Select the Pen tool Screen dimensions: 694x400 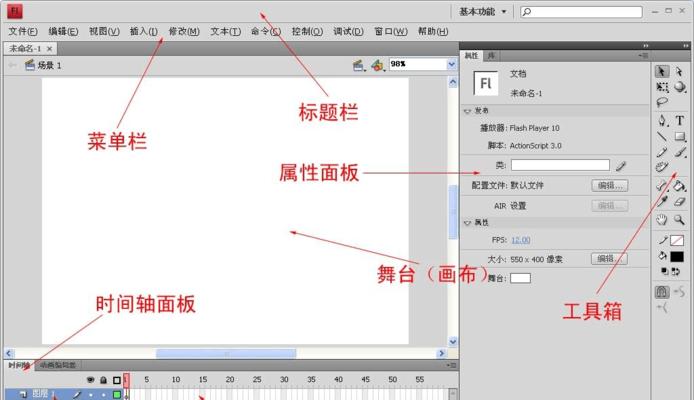click(x=662, y=120)
